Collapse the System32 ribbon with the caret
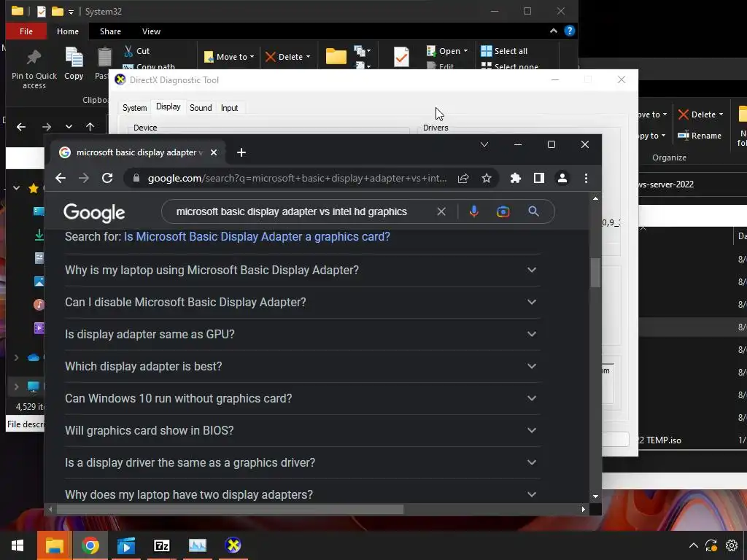 click(x=553, y=31)
